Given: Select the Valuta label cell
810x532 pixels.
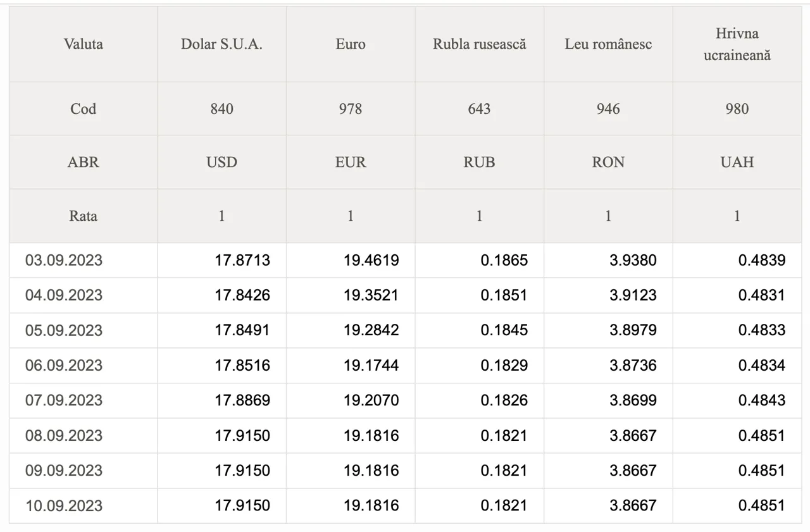Looking at the screenshot, I should [x=83, y=44].
